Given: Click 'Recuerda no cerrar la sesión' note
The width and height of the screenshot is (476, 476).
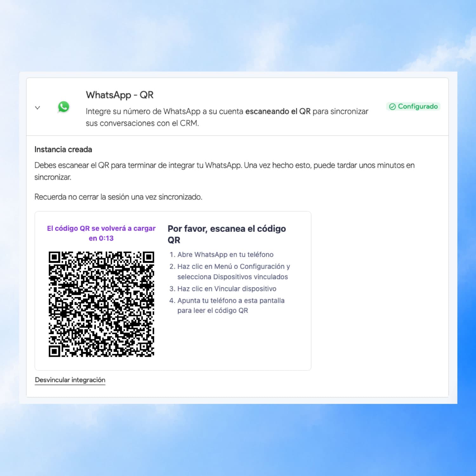Looking at the screenshot, I should pyautogui.click(x=118, y=197).
